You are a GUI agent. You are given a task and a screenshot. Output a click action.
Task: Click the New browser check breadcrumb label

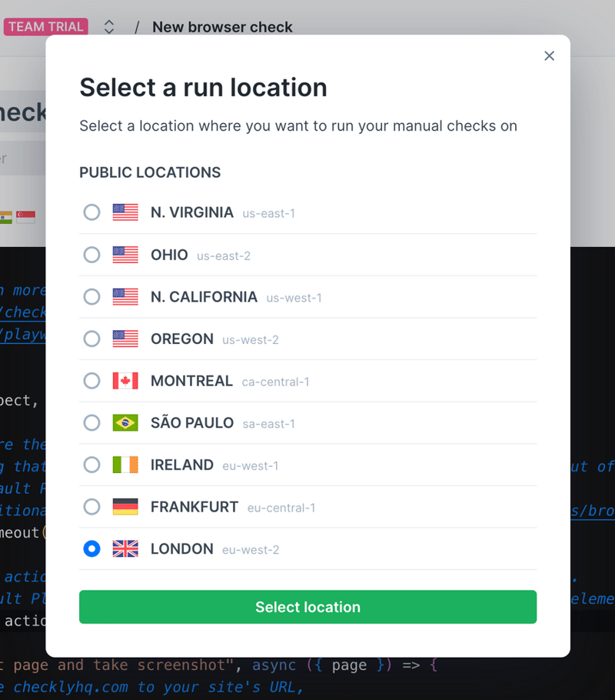223,27
